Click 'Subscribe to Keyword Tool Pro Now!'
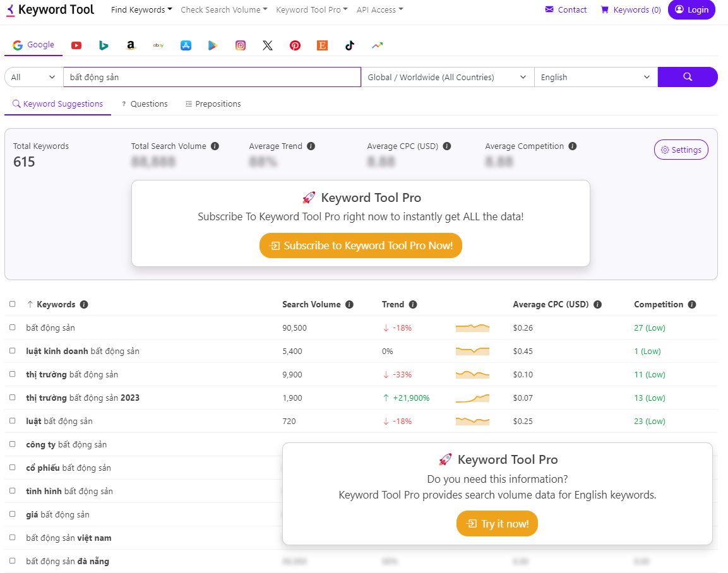Viewport: 728px width, 573px height. 361,245
